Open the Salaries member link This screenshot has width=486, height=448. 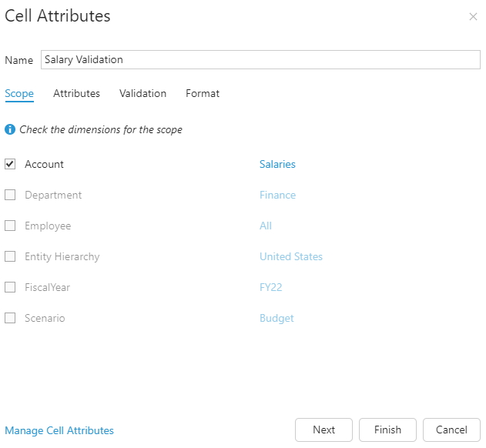click(x=277, y=164)
